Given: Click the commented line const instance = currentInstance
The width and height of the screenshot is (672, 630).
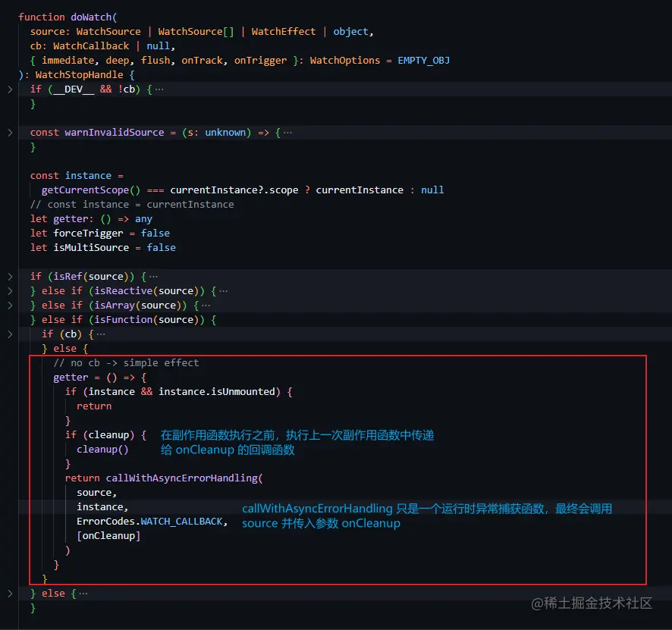Looking at the screenshot, I should click(132, 204).
